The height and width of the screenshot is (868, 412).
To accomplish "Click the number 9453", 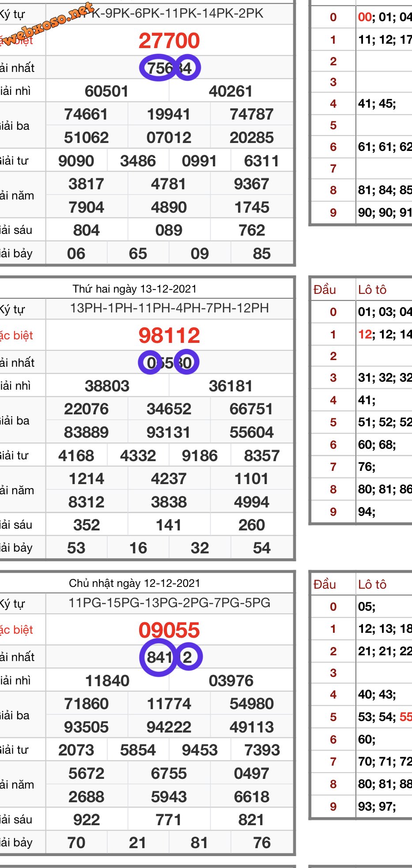I will pyautogui.click(x=200, y=750).
